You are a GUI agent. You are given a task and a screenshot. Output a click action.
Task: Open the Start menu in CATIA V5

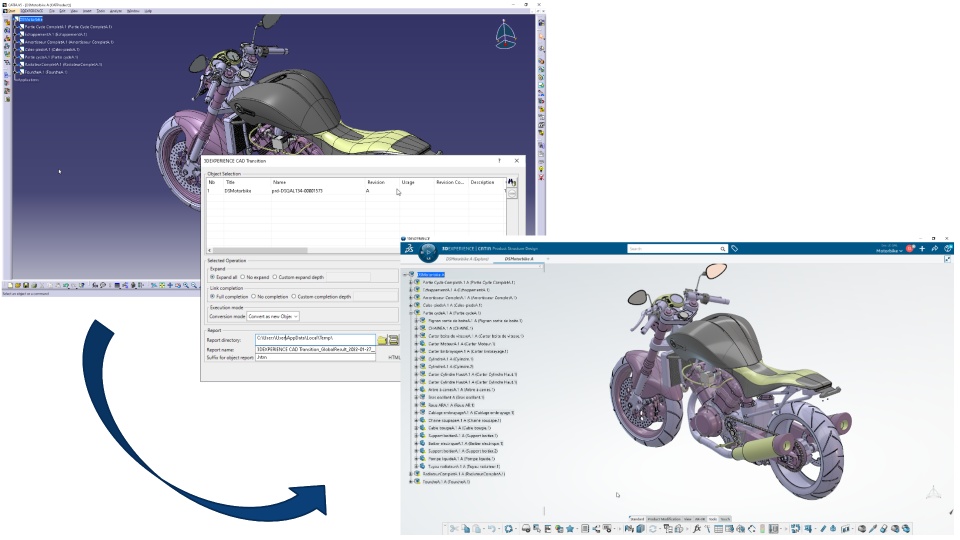[x=12, y=11]
